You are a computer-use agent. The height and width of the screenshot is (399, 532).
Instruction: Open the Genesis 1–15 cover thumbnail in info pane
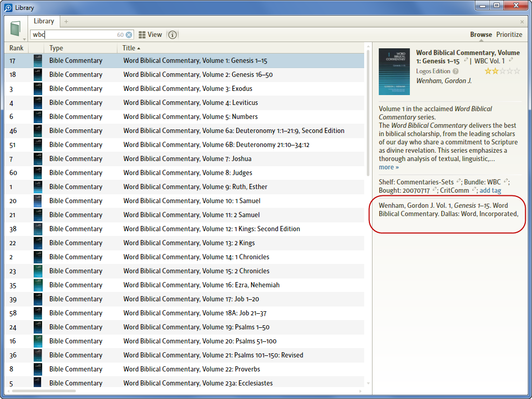click(x=394, y=72)
